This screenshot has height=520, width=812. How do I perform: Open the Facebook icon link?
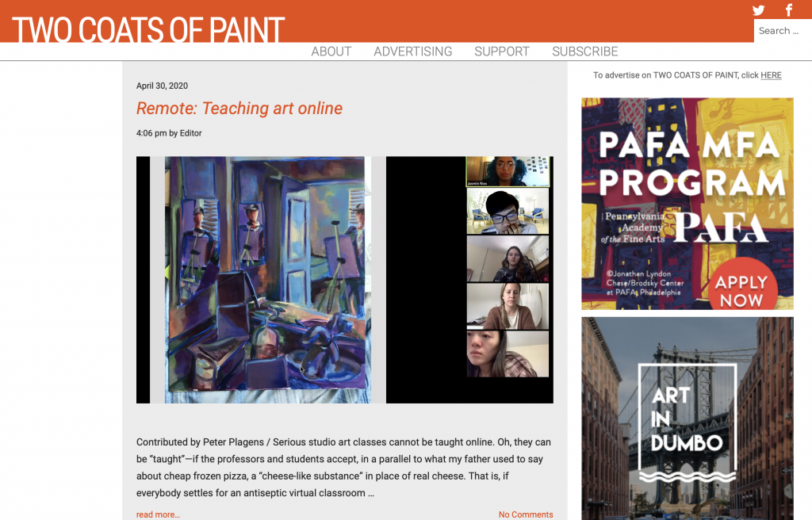click(x=789, y=10)
